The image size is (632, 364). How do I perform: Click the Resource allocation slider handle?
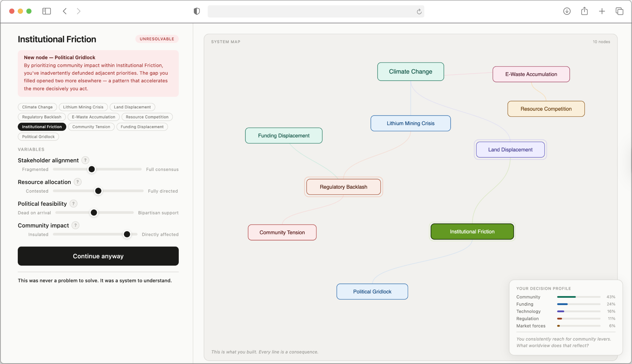[98, 191]
